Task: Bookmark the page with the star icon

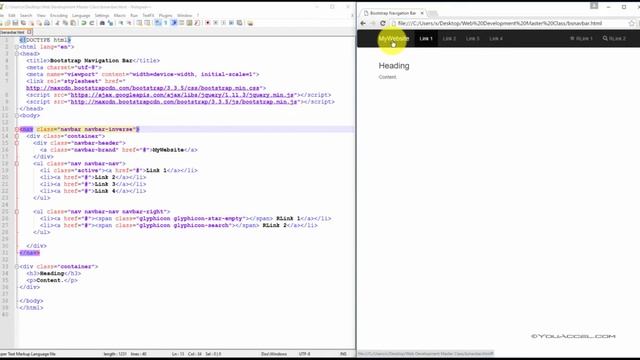Action: (x=632, y=24)
